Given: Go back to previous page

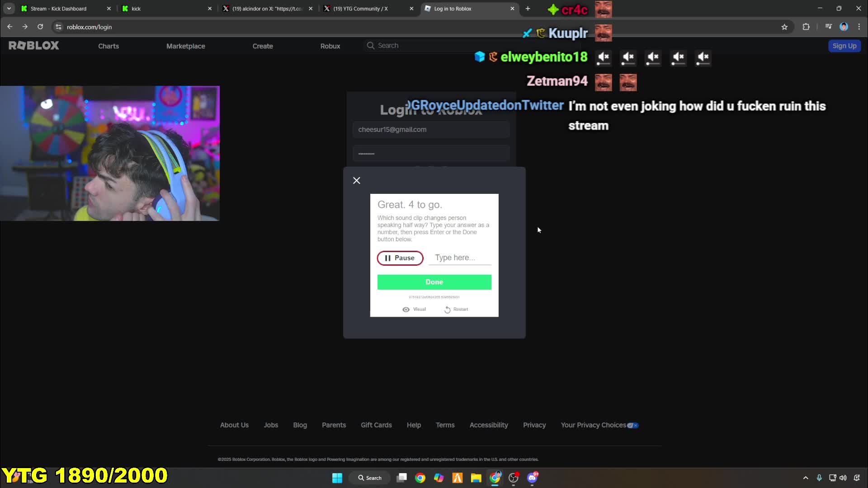Looking at the screenshot, I should pyautogui.click(x=10, y=27).
